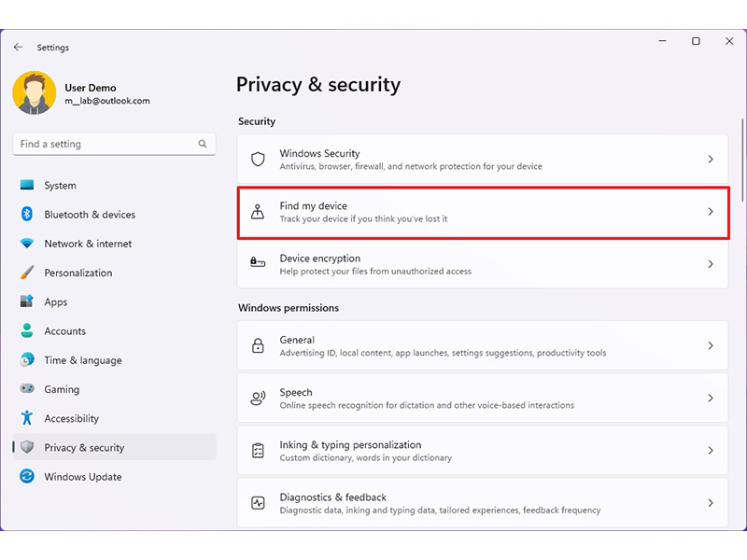Open the General Windows permissions row
This screenshot has height=560, width=747.
click(x=483, y=345)
